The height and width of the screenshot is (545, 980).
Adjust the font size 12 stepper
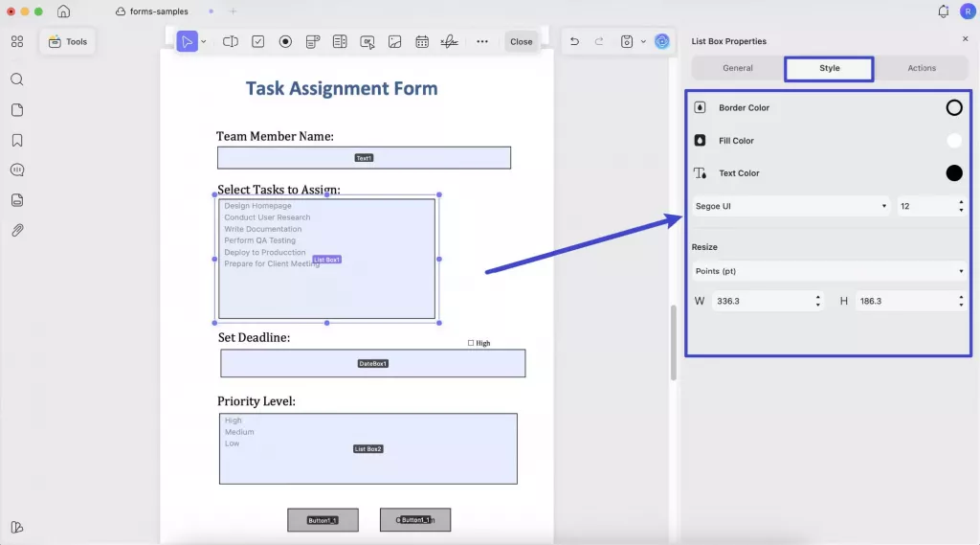pyautogui.click(x=961, y=206)
